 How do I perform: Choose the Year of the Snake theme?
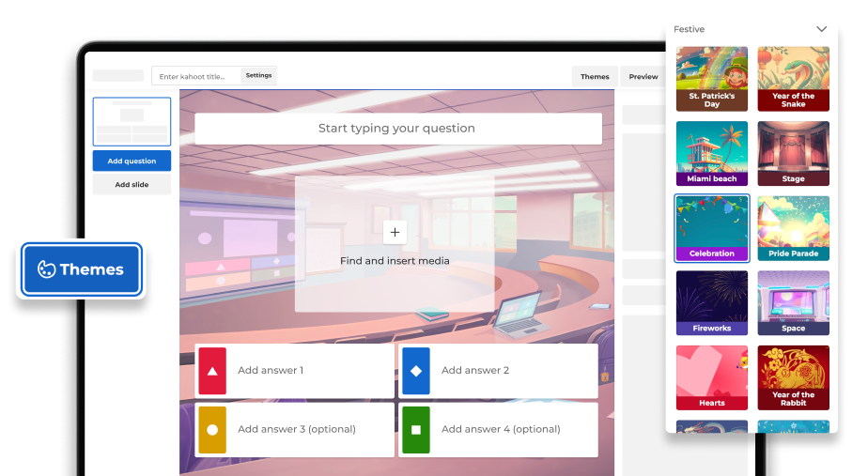[793, 79]
